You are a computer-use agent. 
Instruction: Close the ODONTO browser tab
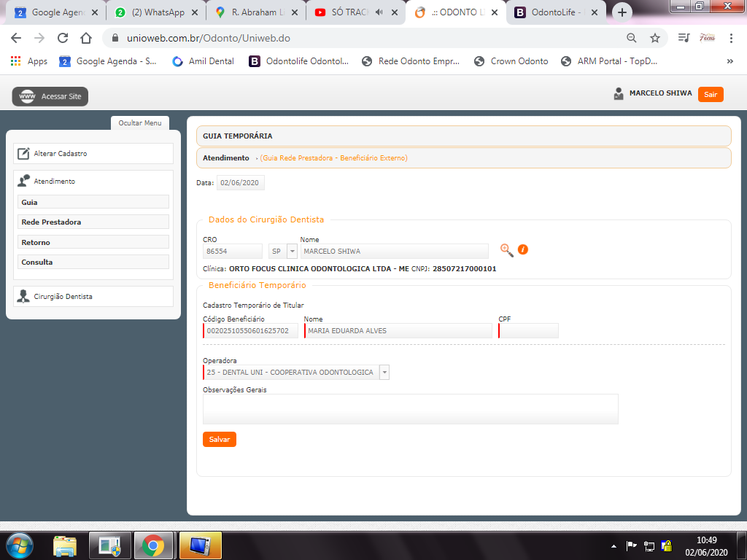click(495, 12)
